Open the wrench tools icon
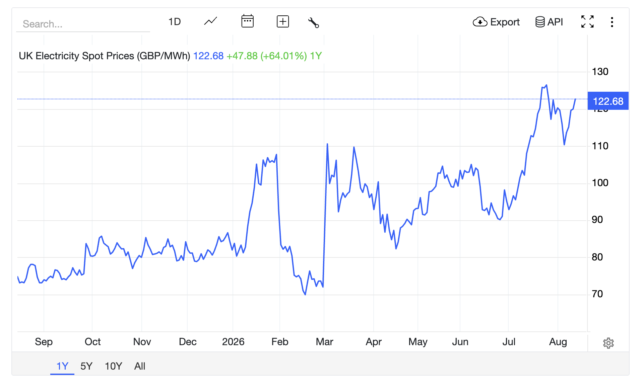The image size is (640, 389). 313,22
